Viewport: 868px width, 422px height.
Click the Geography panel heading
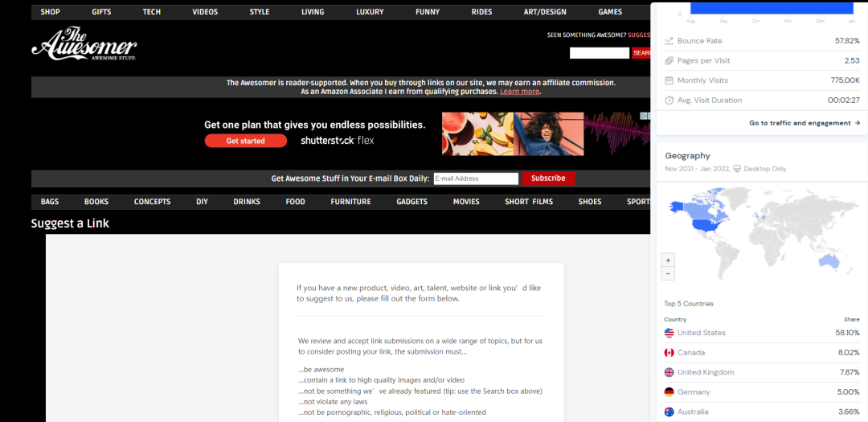pyautogui.click(x=687, y=156)
